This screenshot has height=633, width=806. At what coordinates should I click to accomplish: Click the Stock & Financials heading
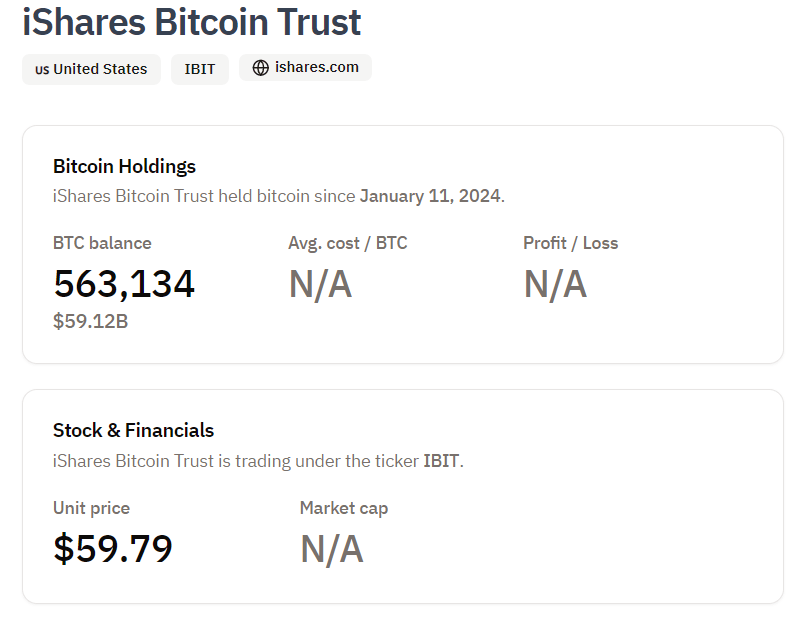point(133,430)
